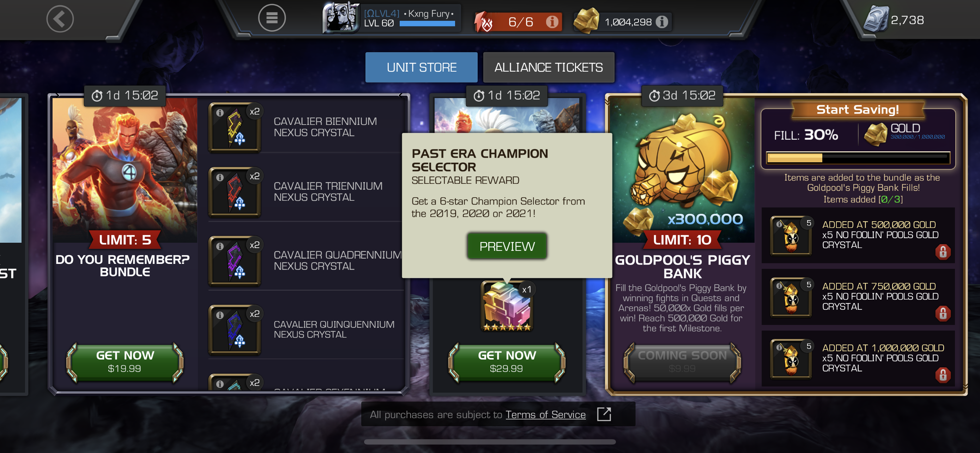980x453 pixels.
Task: Tap Cavalier Quinquennium Nexus Crystal icon
Action: point(235,330)
